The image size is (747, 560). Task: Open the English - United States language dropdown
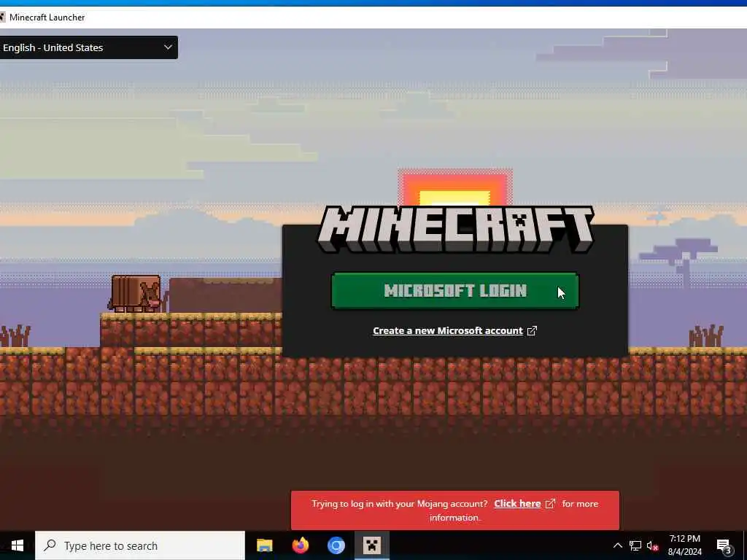click(x=88, y=47)
